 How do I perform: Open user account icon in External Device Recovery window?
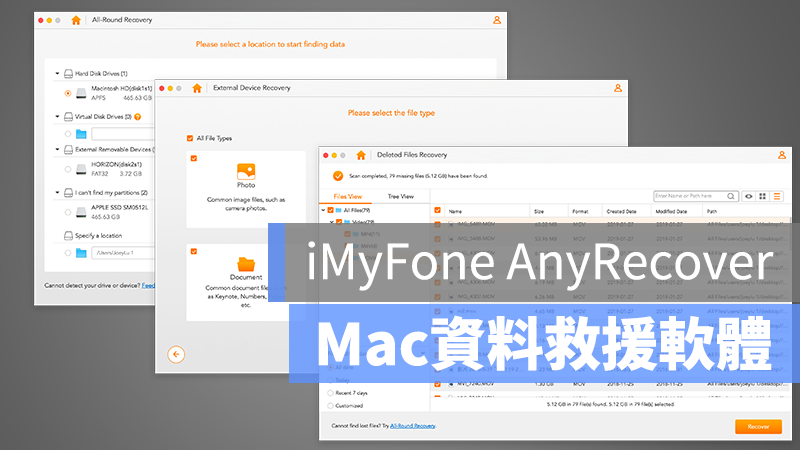tap(618, 88)
